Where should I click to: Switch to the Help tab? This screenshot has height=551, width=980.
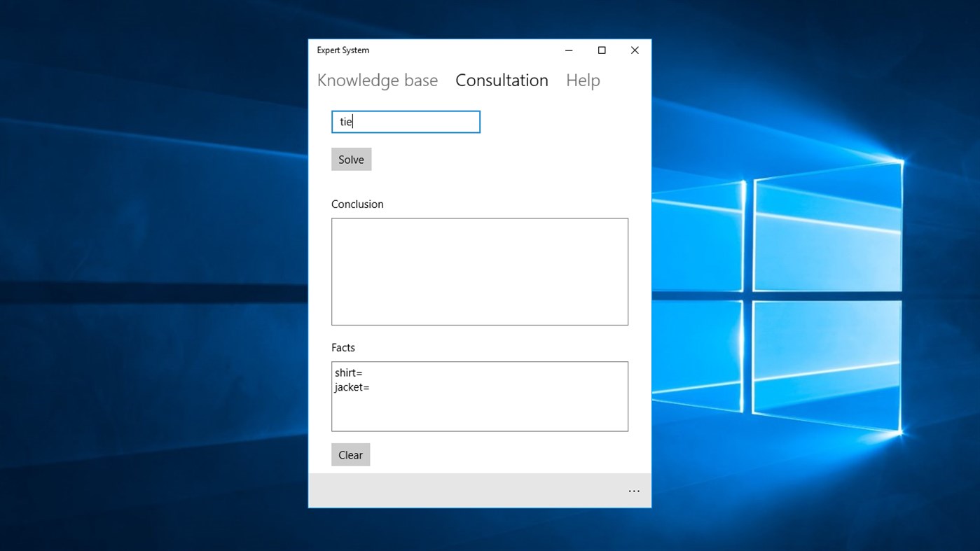pos(583,80)
